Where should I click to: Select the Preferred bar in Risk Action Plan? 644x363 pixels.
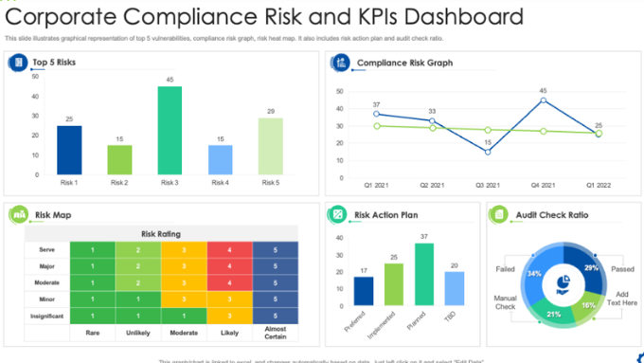tap(364, 291)
